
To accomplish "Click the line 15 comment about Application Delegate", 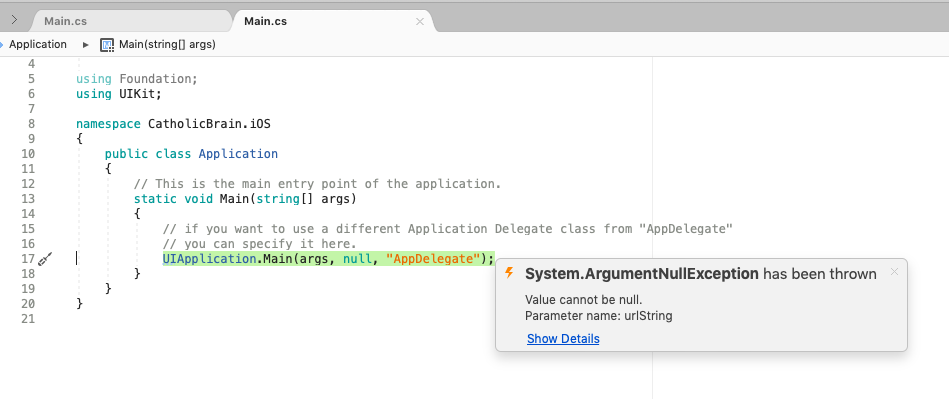I will (x=448, y=229).
